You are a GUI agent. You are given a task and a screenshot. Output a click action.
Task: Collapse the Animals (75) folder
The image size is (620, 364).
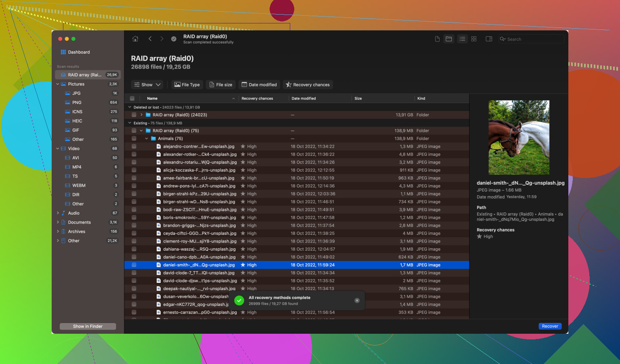pos(147,138)
